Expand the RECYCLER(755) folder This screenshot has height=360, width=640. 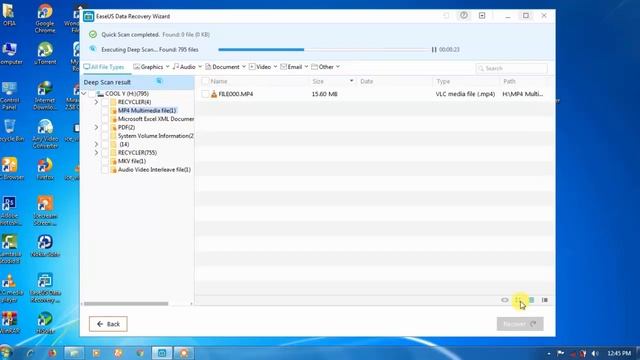[x=96, y=153]
